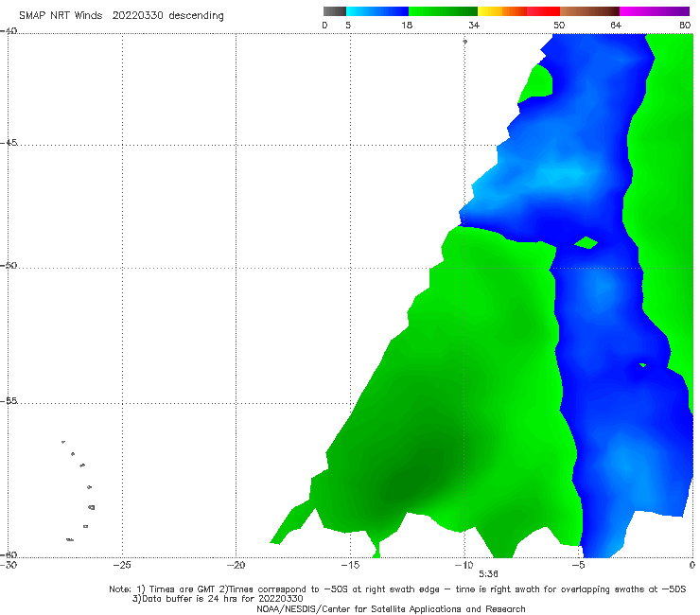Click the colorbar label '5'

pyautogui.click(x=348, y=25)
